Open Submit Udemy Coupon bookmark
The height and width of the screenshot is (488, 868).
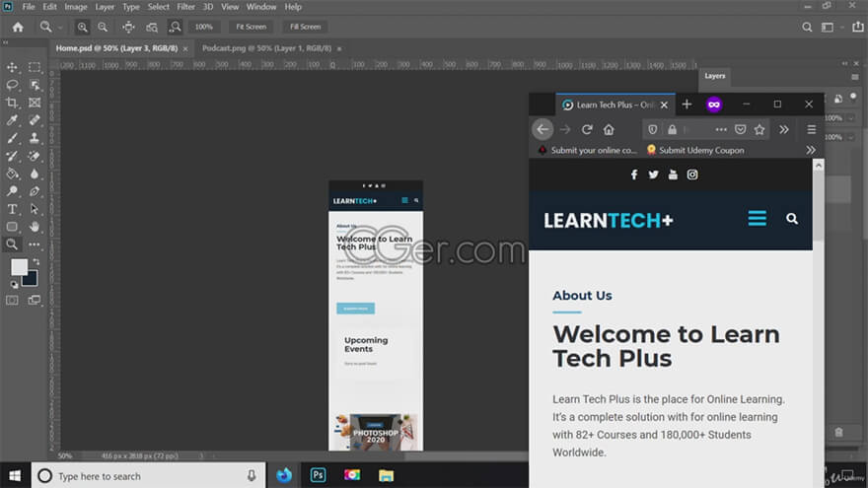coord(695,150)
